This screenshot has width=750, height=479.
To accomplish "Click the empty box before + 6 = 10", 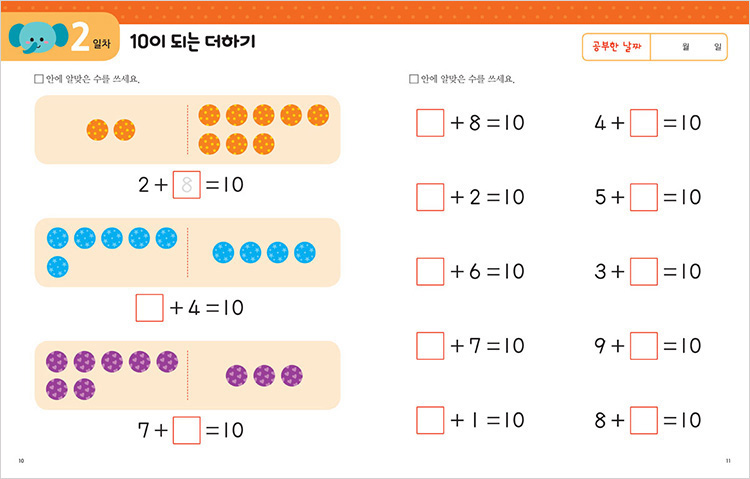I will tap(430, 271).
